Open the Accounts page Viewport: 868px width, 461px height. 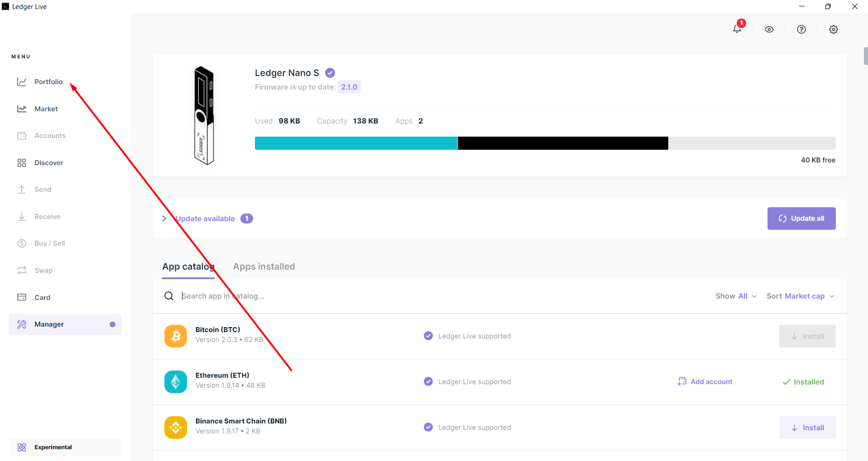(x=50, y=136)
